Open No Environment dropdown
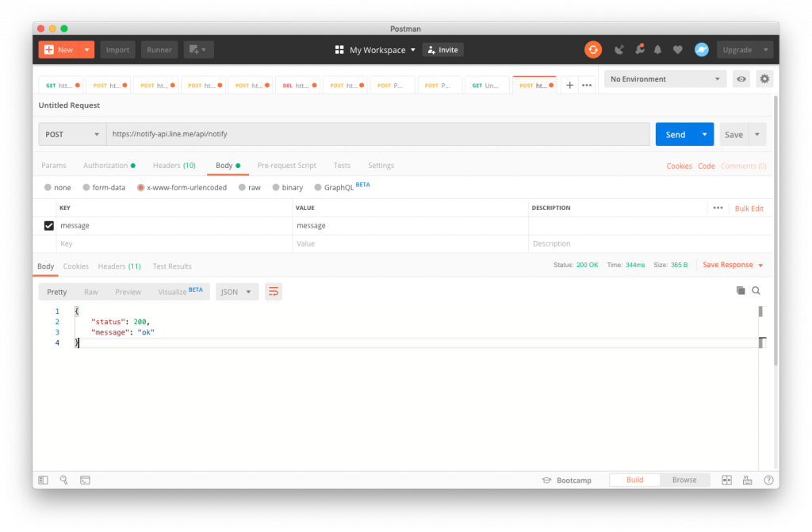The height and width of the screenshot is (532, 812). [x=665, y=78]
